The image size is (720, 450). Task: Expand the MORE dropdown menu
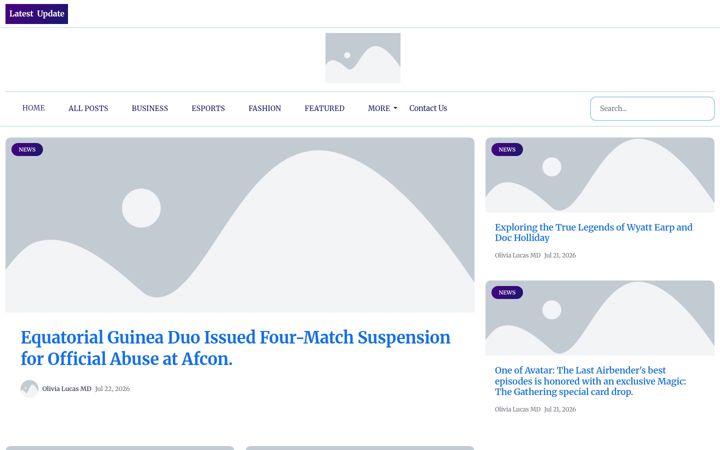[382, 108]
